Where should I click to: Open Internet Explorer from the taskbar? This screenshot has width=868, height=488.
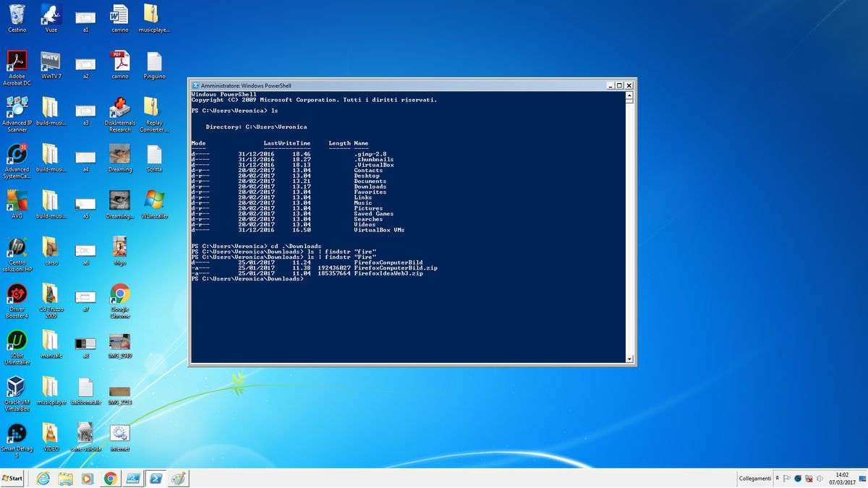(x=43, y=479)
